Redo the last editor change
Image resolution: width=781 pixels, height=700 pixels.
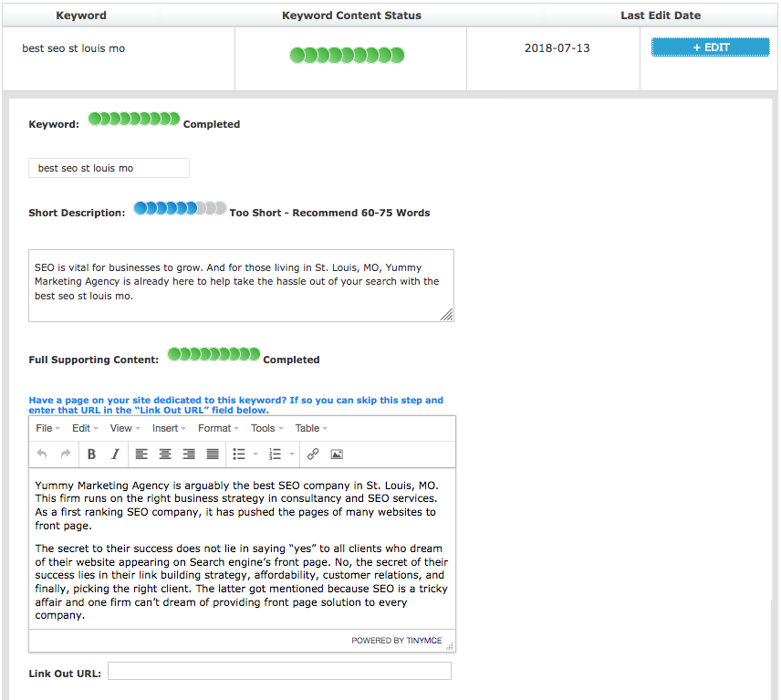pyautogui.click(x=66, y=454)
